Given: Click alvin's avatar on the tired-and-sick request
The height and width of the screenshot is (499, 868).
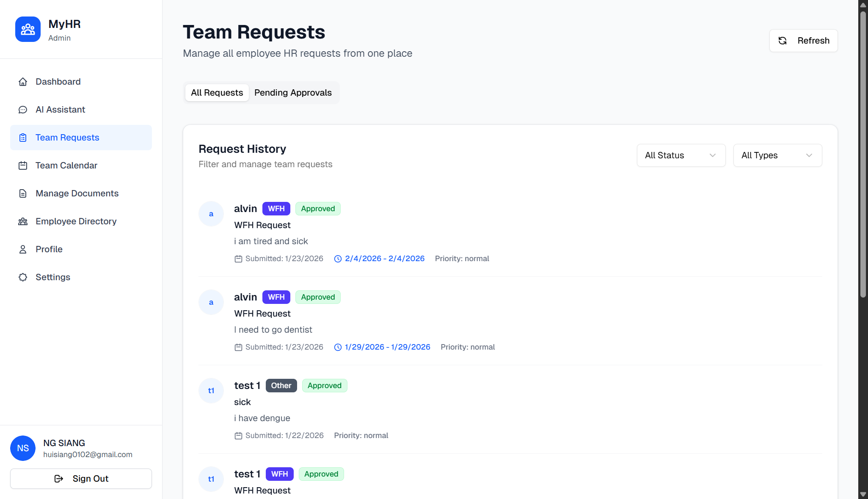Looking at the screenshot, I should click(x=211, y=214).
